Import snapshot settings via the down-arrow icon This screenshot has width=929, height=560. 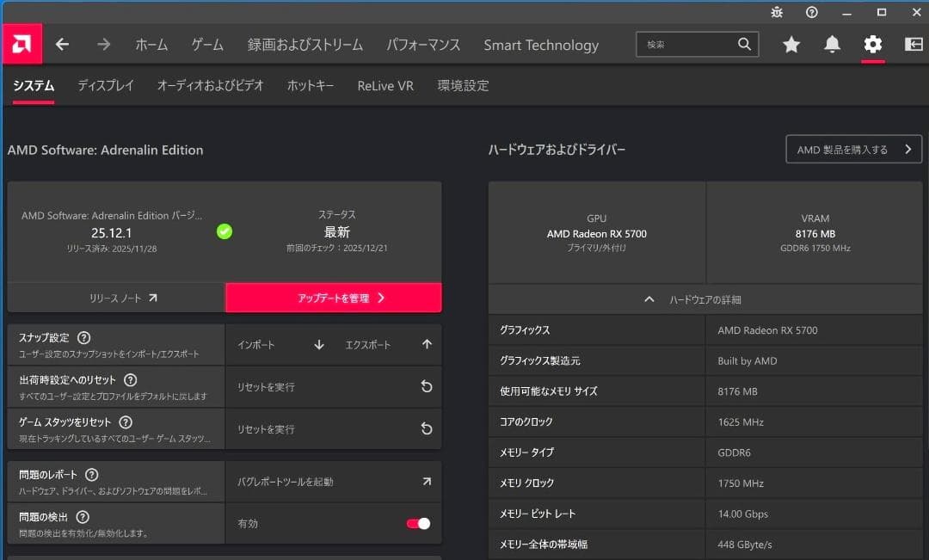[x=319, y=344]
